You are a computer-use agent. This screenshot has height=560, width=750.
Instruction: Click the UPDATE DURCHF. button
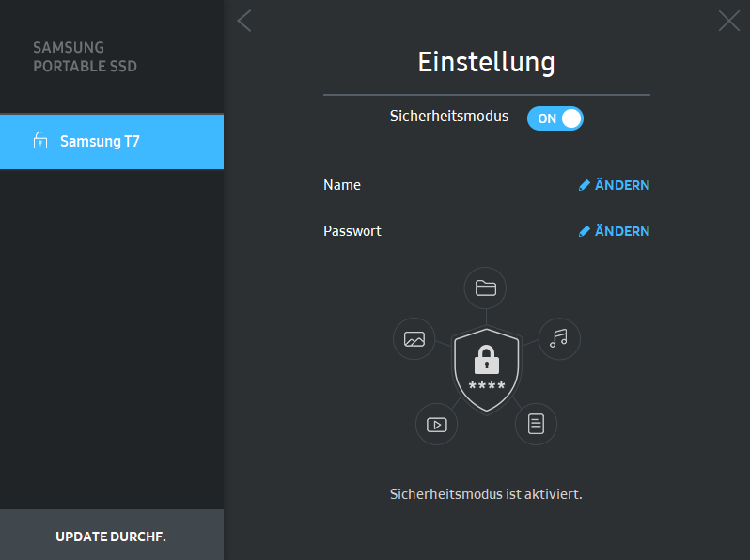coord(111,537)
